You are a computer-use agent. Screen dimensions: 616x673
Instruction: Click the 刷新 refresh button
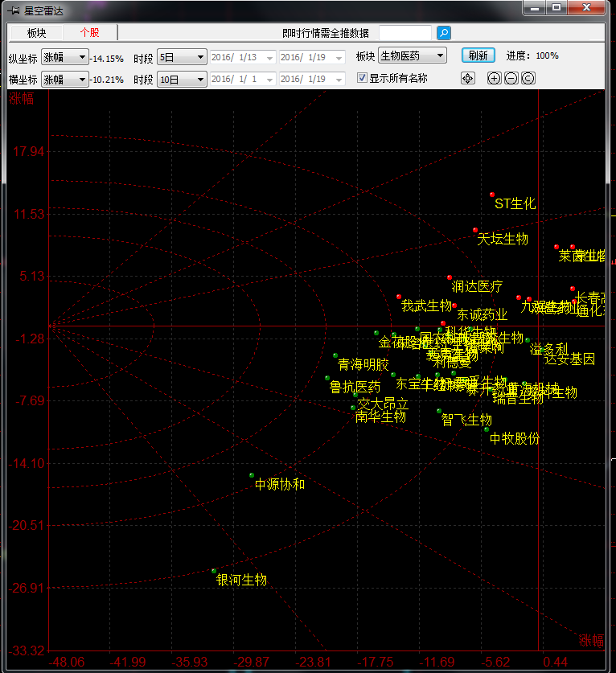point(478,55)
